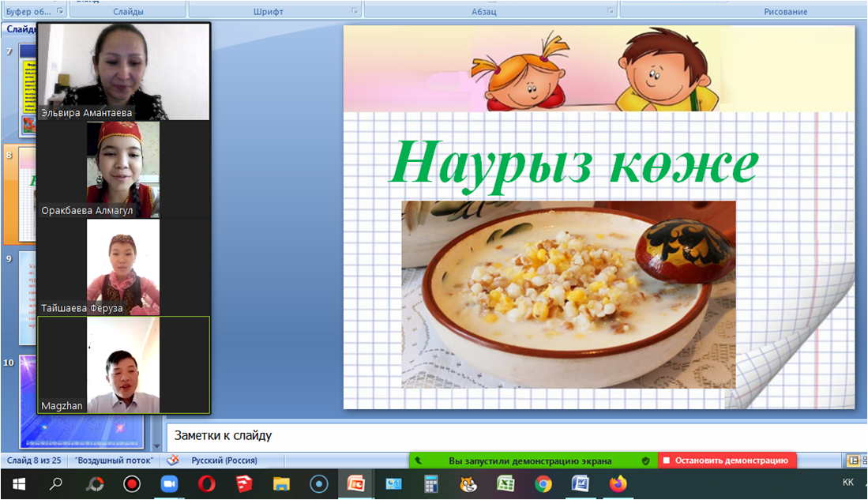Click the Русский (Россия) language indicator

click(225, 461)
